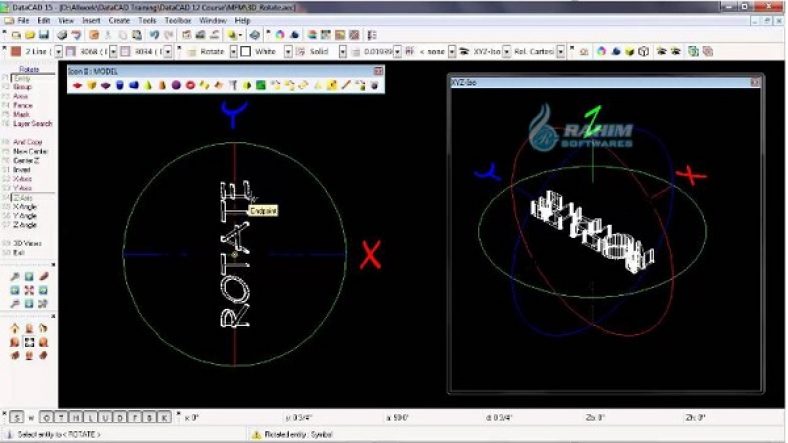
Task: Expand the Solid line type dropdown
Action: click(343, 51)
